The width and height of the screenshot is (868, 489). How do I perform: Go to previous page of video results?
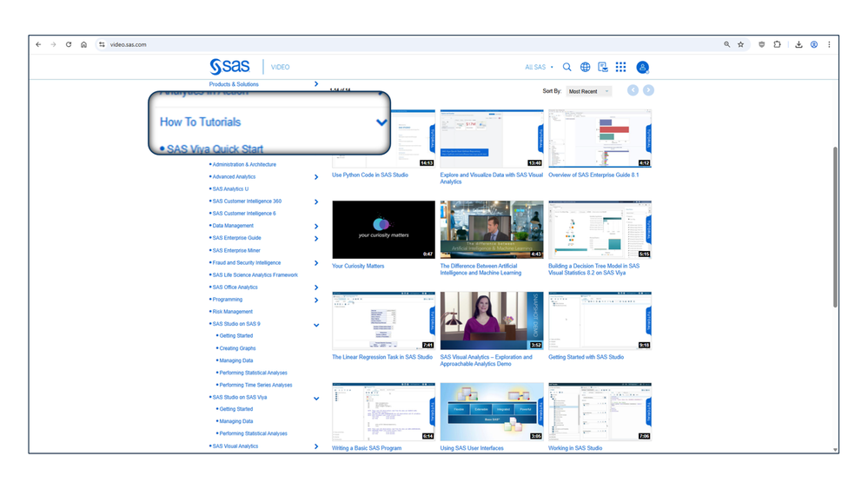click(x=633, y=90)
